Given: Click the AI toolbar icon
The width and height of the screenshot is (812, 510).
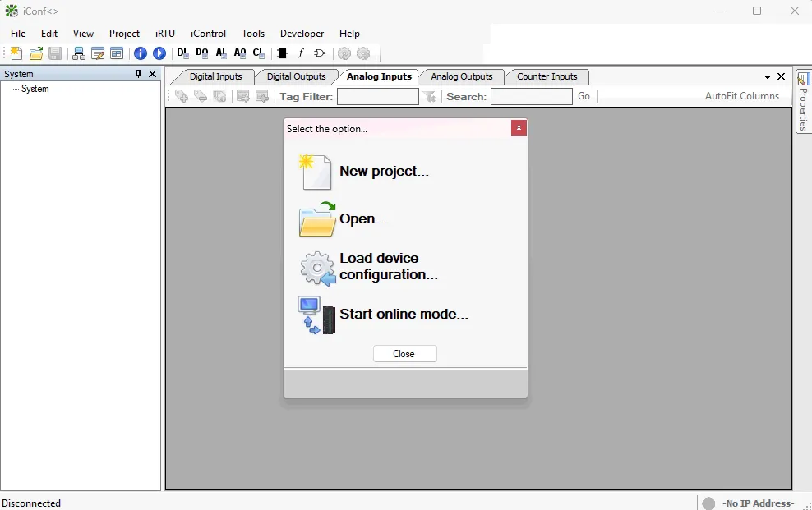Looking at the screenshot, I should [221, 53].
